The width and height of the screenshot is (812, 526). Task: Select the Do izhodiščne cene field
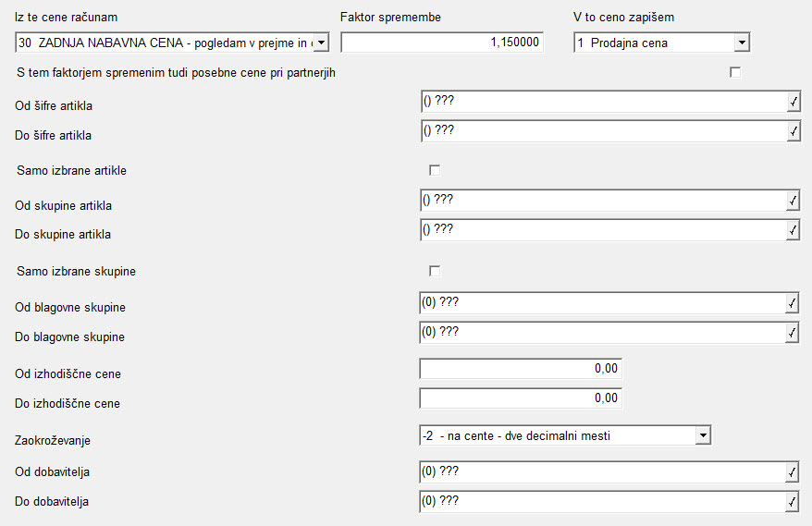(x=521, y=398)
